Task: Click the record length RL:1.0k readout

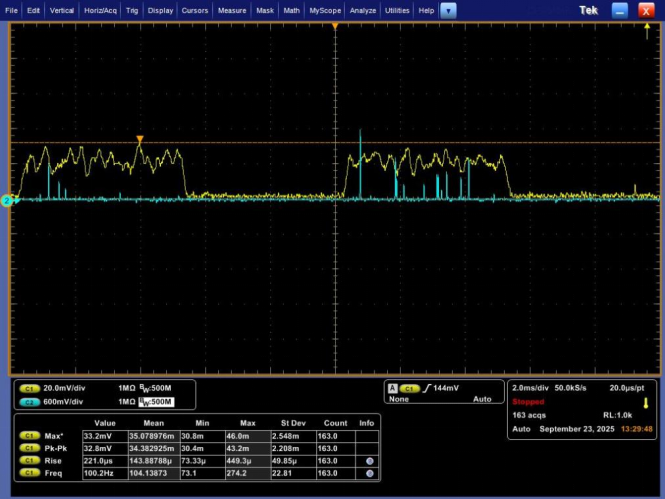Action: pyautogui.click(x=618, y=415)
